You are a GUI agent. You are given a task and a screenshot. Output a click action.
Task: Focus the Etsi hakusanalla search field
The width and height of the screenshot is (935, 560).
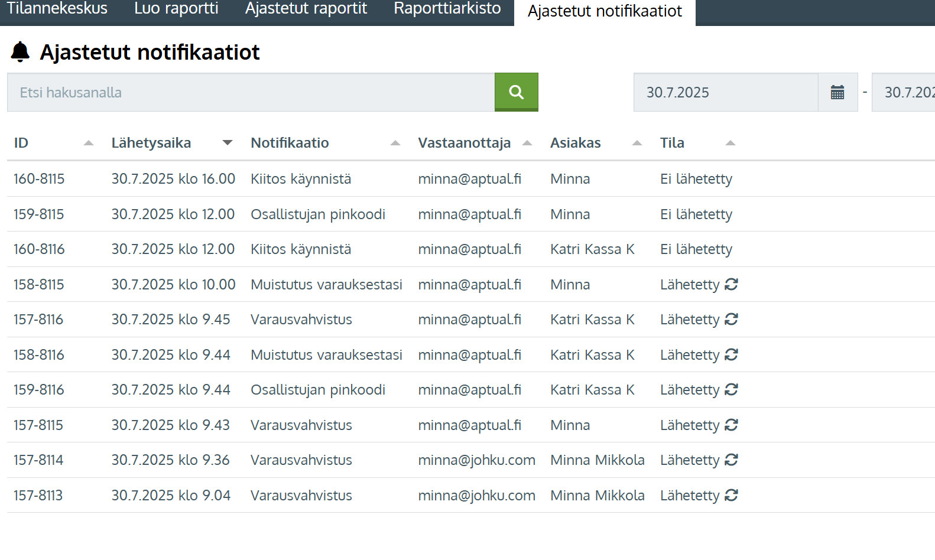(x=251, y=92)
